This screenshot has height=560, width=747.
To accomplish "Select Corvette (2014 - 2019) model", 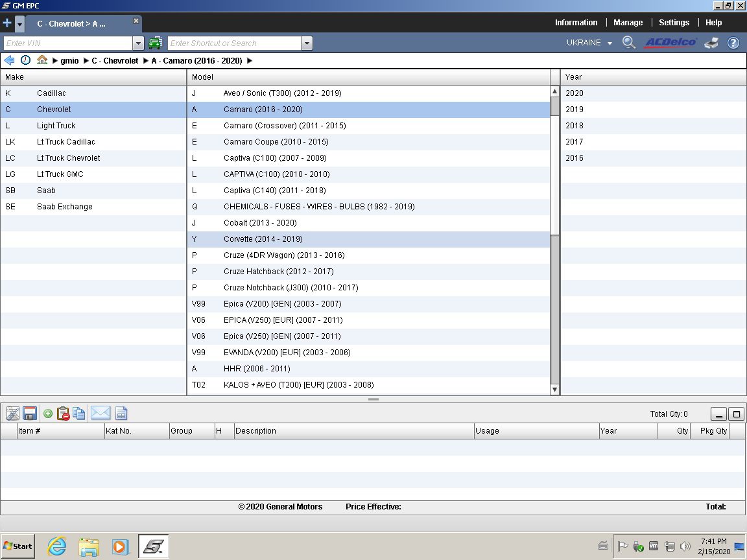I will click(x=263, y=239).
